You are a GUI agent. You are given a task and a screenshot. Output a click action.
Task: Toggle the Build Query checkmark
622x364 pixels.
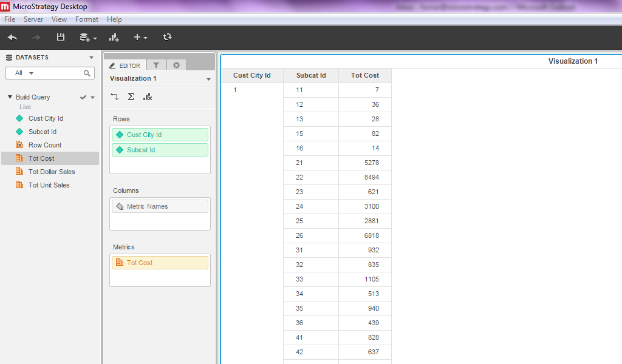click(83, 97)
